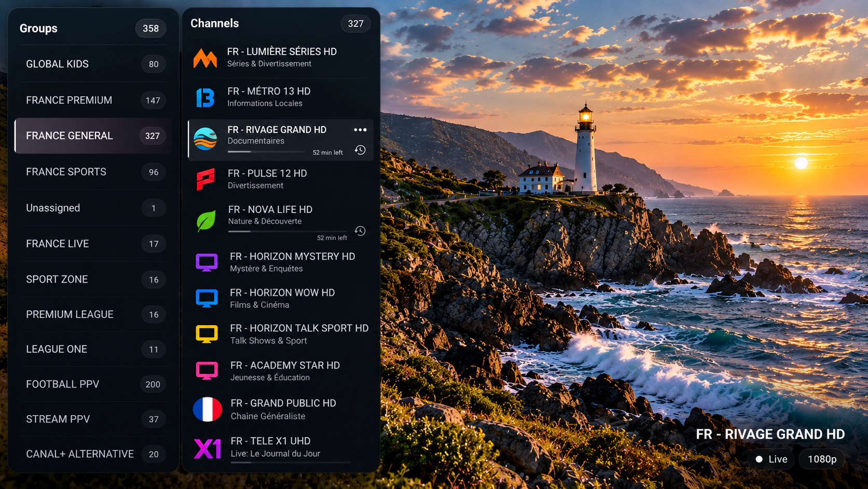
Task: Select the FRANCE PREMIUM group
Action: (x=93, y=100)
